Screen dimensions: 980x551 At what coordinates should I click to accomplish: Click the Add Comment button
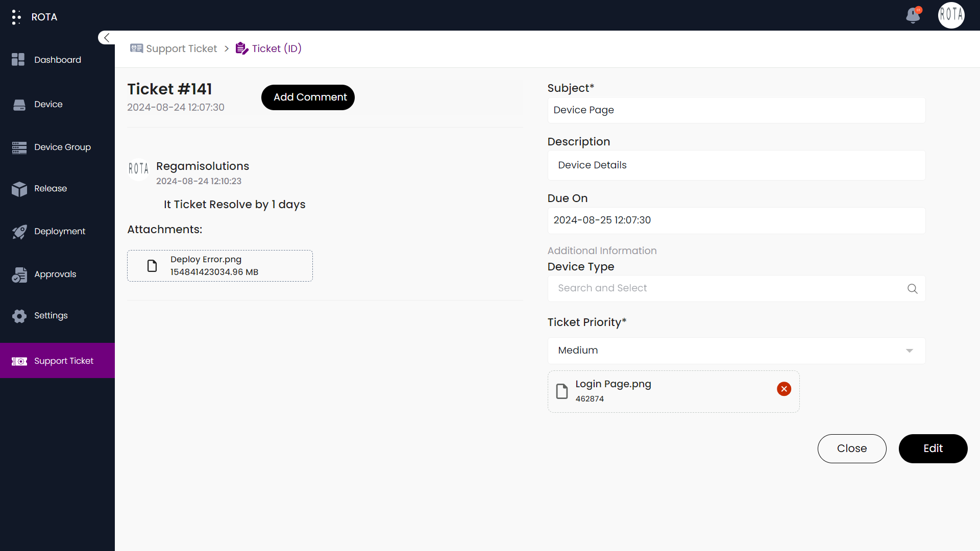point(308,97)
